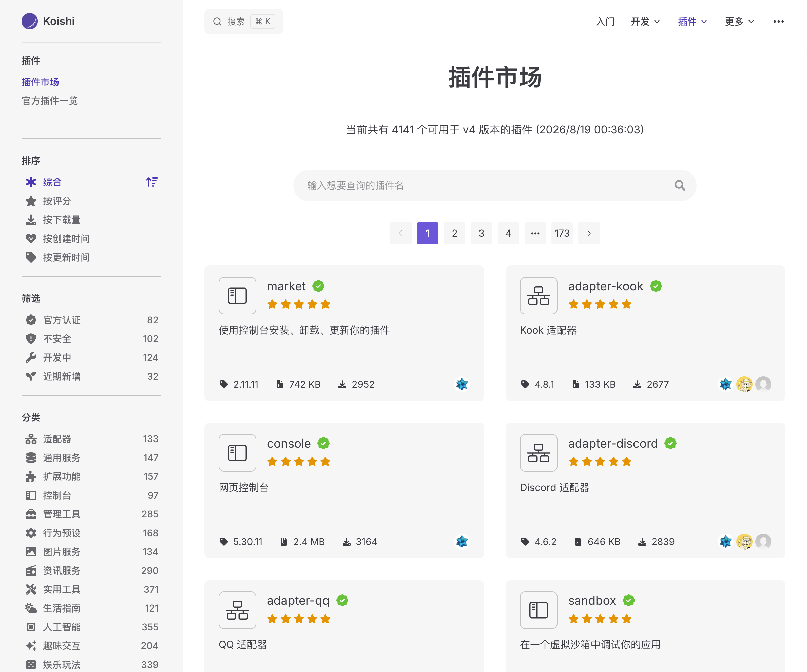Click the console plugin panel icon
The height and width of the screenshot is (672, 807).
[237, 453]
